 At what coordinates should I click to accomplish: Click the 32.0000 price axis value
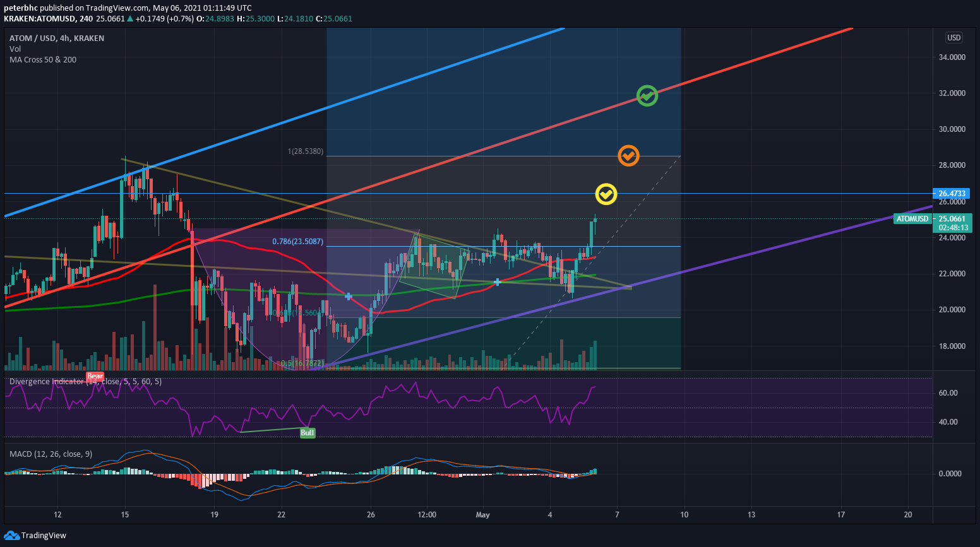[952, 93]
